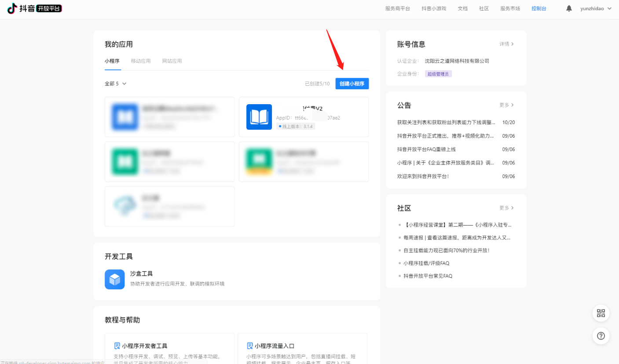The image size is (619, 364).
Task: Click the 超级管理员 identity badge
Action: click(438, 74)
